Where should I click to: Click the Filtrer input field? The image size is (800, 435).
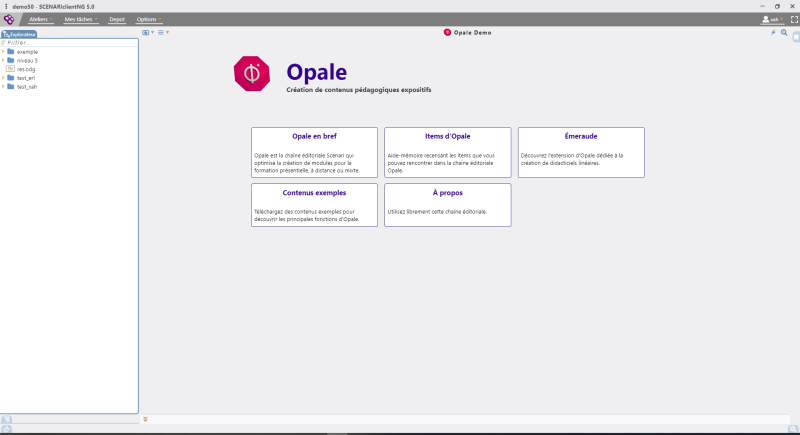click(69, 43)
